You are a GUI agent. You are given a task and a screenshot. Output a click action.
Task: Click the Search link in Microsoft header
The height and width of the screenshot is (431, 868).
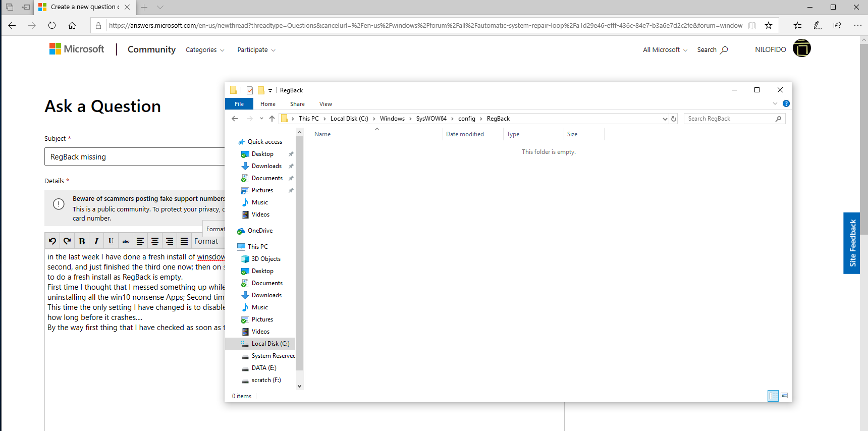pyautogui.click(x=713, y=50)
